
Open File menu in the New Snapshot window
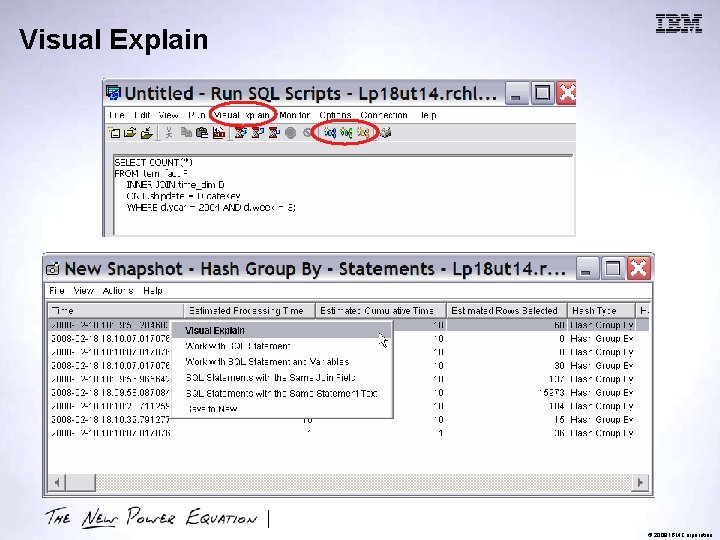(57, 290)
